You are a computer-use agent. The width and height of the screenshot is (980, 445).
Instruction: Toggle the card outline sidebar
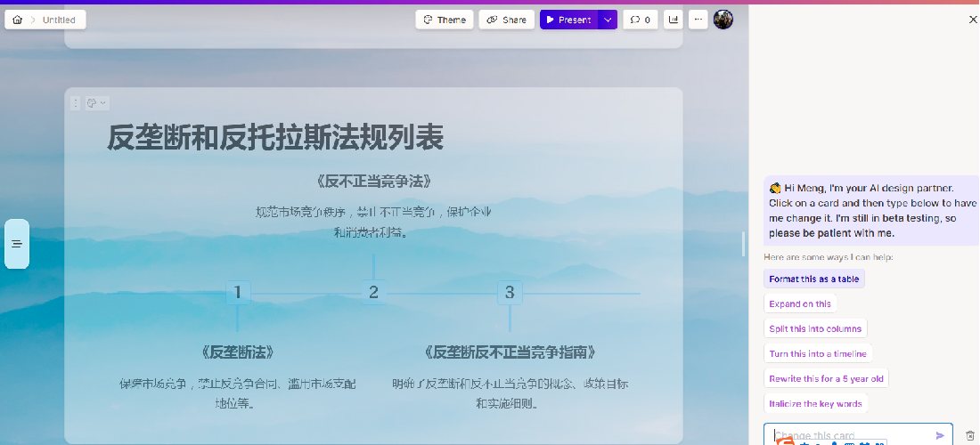17,244
